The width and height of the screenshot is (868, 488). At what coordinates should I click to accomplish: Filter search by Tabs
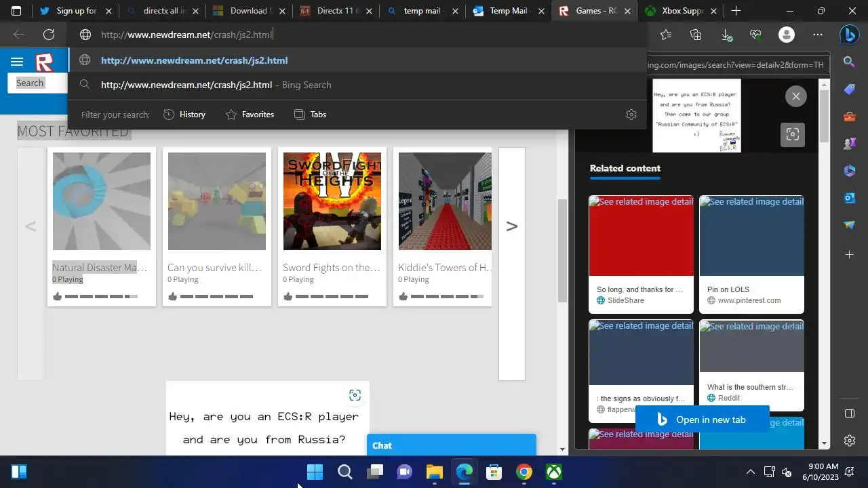click(310, 115)
